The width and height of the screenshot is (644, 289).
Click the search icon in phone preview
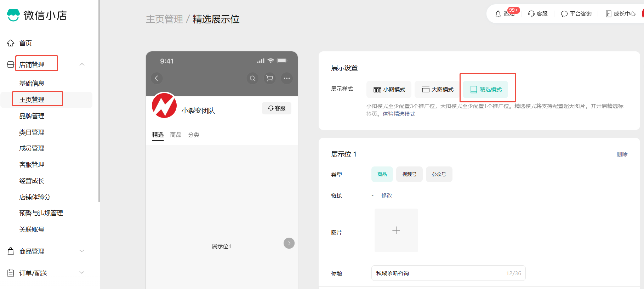252,78
